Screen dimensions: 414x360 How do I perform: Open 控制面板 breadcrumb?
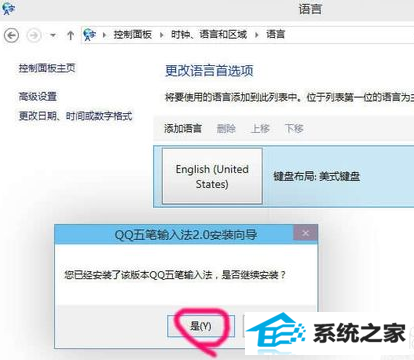click(133, 34)
